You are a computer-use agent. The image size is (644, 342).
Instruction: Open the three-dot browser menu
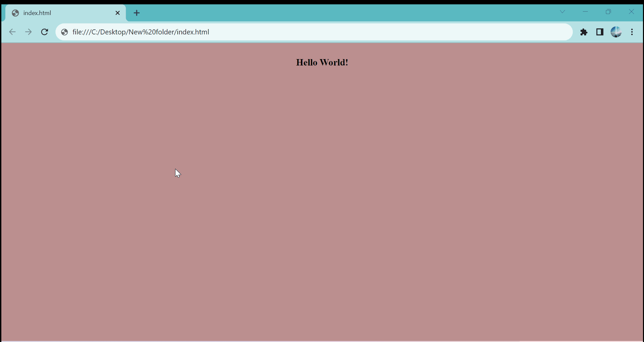click(632, 32)
